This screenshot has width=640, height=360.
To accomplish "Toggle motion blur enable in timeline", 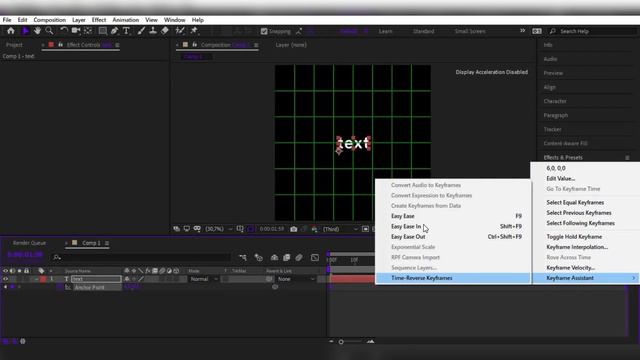I will pyautogui.click(x=299, y=258).
